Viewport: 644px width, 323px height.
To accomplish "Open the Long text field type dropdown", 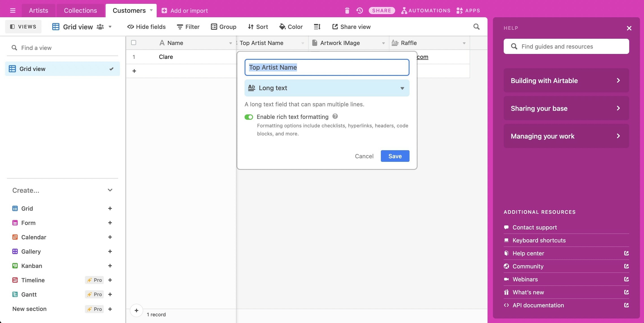I will coord(327,88).
